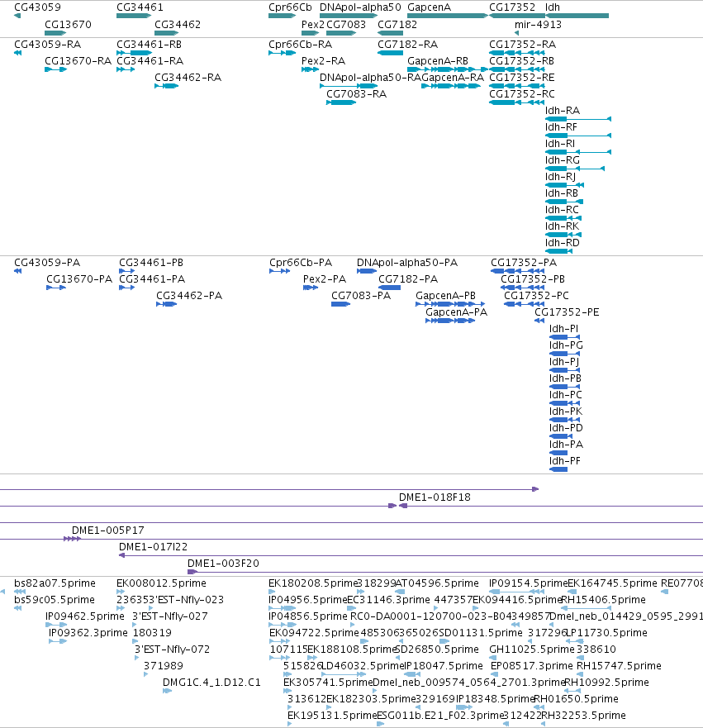Viewport: 703px width, 728px height.
Task: Select EST bs82a07.5prime
Action: click(x=55, y=583)
